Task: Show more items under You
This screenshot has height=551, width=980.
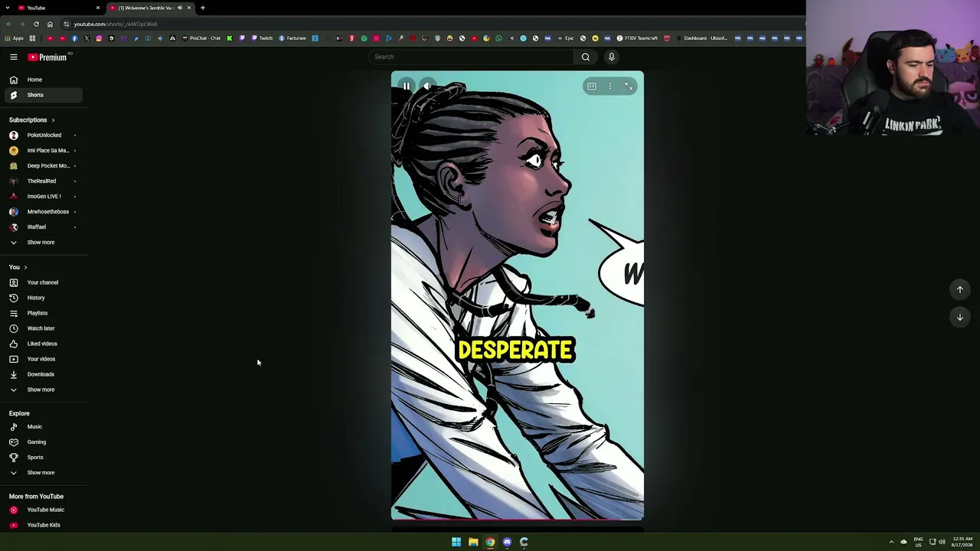Action: [42, 390]
